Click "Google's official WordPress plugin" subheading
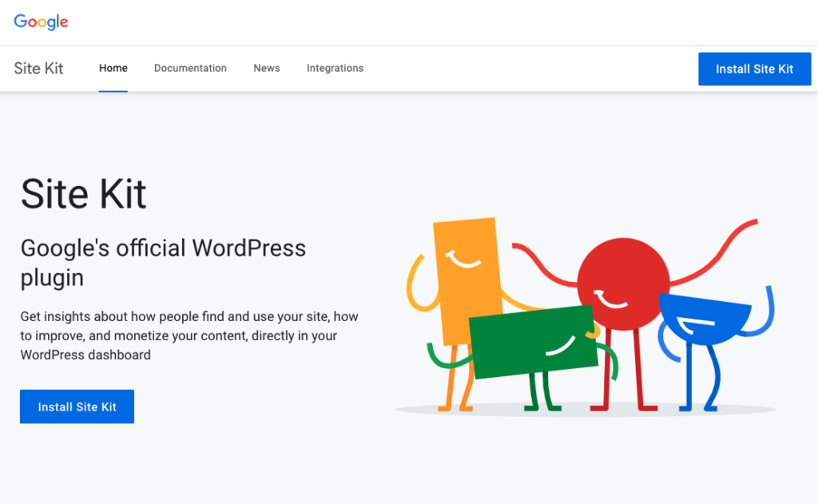818x504 pixels. (x=163, y=263)
